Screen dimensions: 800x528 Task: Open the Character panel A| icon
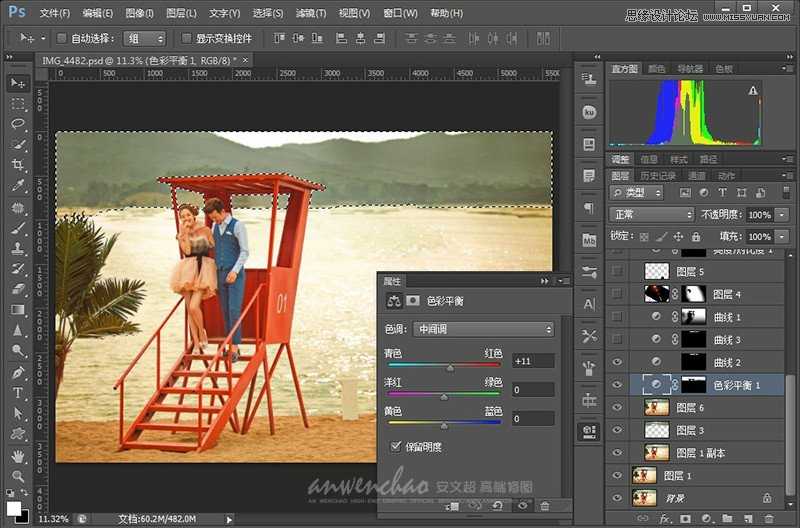[x=589, y=304]
